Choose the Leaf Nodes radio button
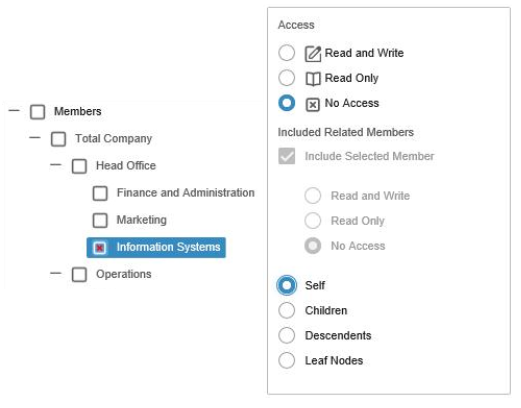Screen dimensions: 521x408 pyautogui.click(x=287, y=360)
